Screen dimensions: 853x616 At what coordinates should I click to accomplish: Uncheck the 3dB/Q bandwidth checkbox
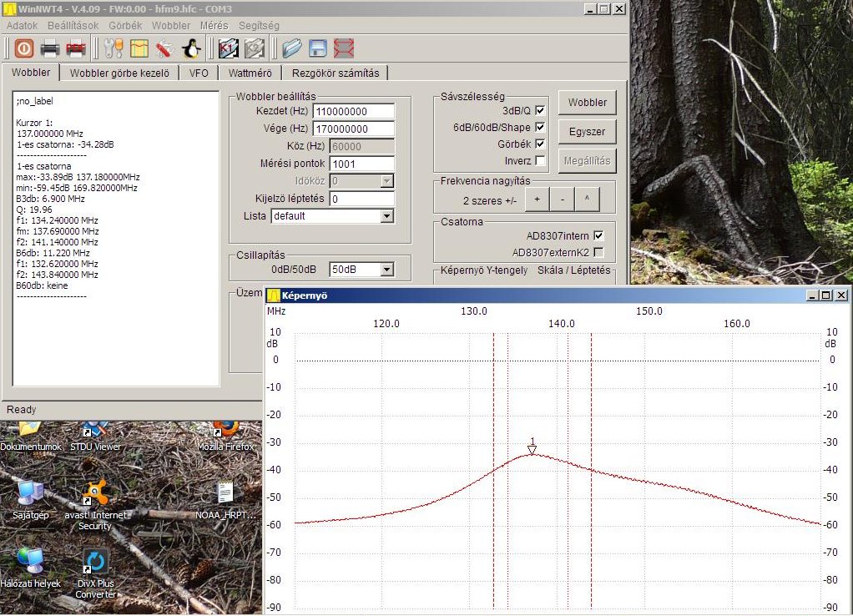(540, 110)
